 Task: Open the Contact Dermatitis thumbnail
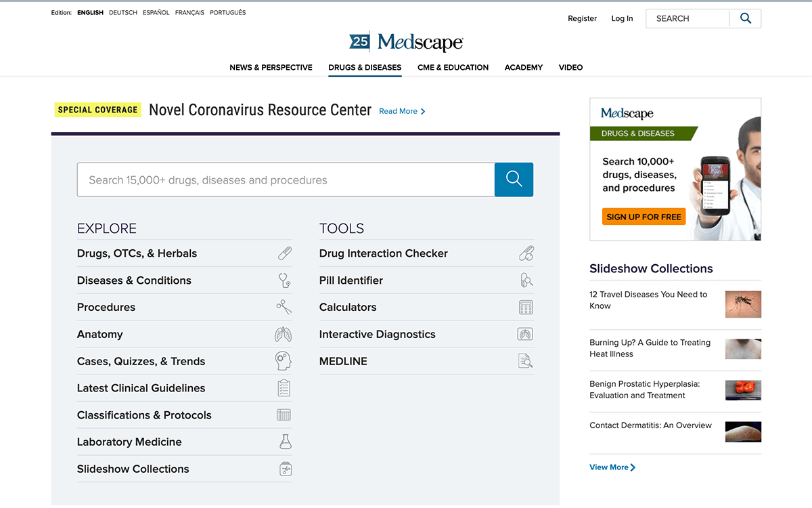[743, 431]
